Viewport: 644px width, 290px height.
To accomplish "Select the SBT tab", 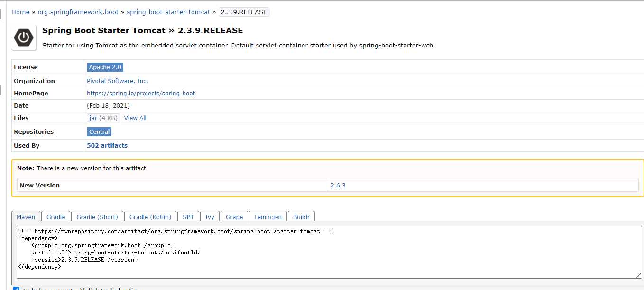I will click(188, 216).
